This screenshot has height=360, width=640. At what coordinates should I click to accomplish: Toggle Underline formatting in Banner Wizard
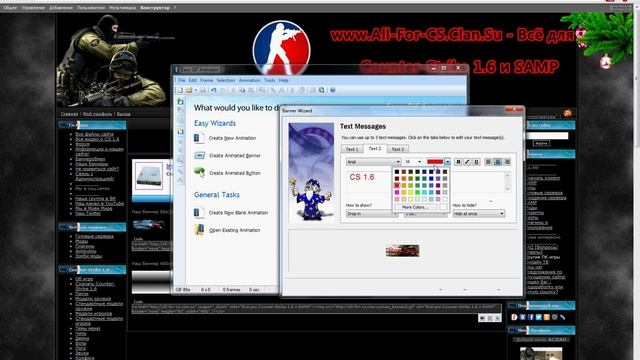coord(476,162)
